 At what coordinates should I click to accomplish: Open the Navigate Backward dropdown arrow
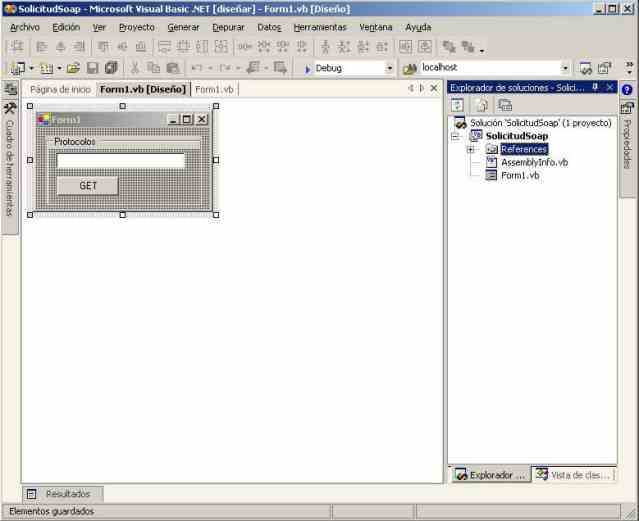(266, 68)
